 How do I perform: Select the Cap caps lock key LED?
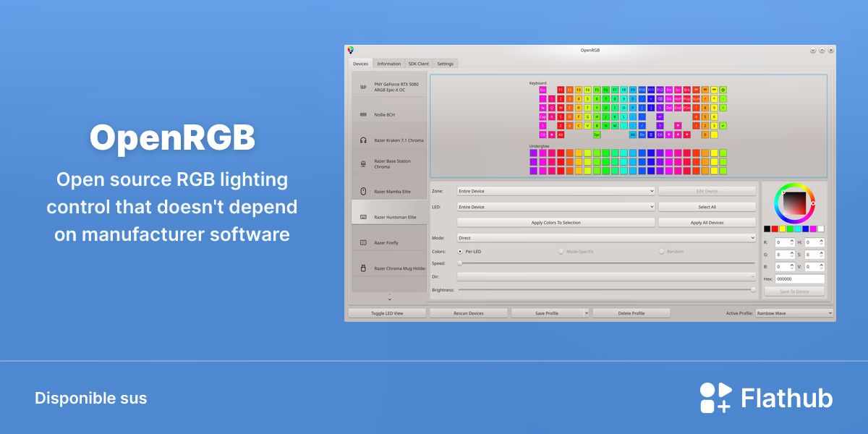point(542,116)
